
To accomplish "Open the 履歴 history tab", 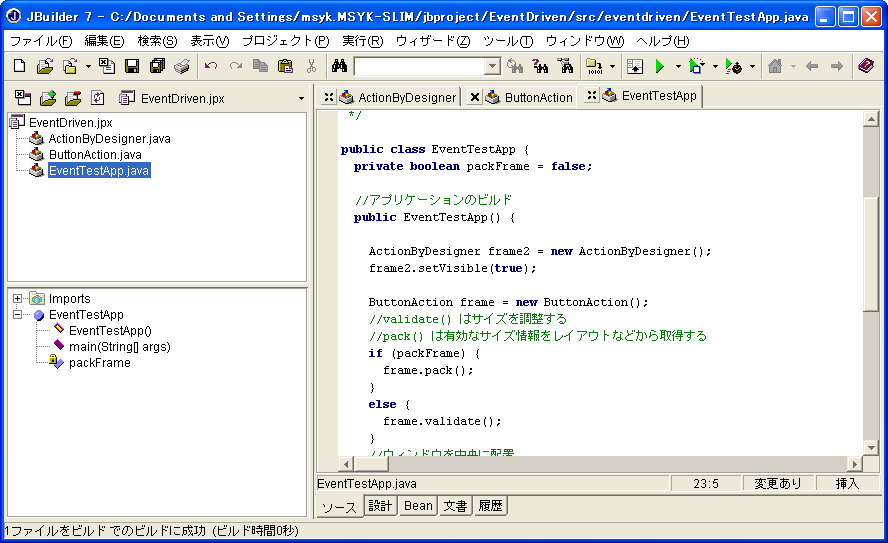I will click(490, 506).
